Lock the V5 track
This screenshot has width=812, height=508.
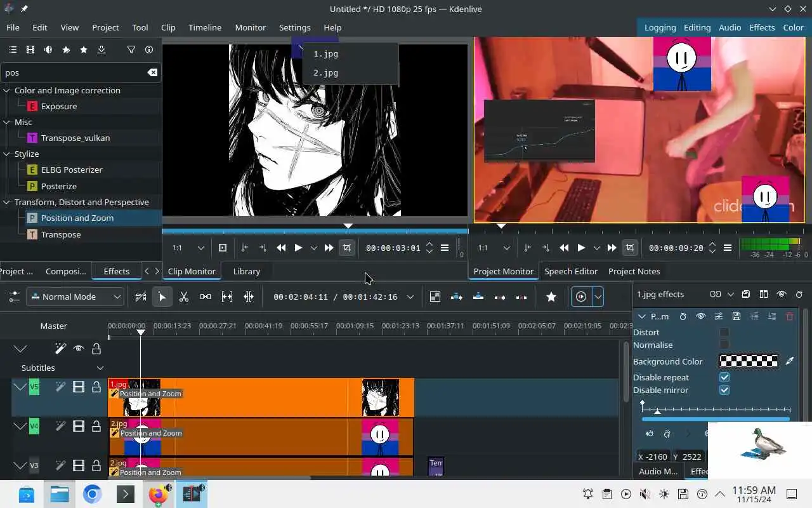pyautogui.click(x=96, y=387)
